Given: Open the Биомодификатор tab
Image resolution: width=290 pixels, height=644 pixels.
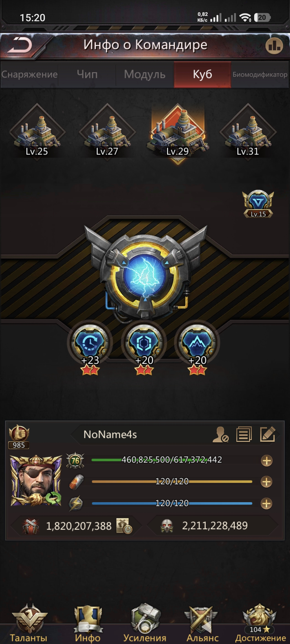Looking at the screenshot, I should coord(260,75).
